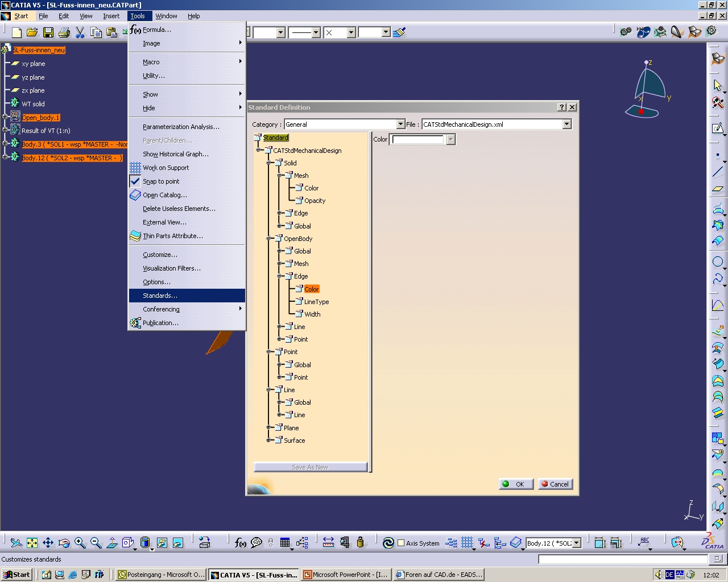
Task: Open the Window menu in menu bar
Action: [166, 16]
